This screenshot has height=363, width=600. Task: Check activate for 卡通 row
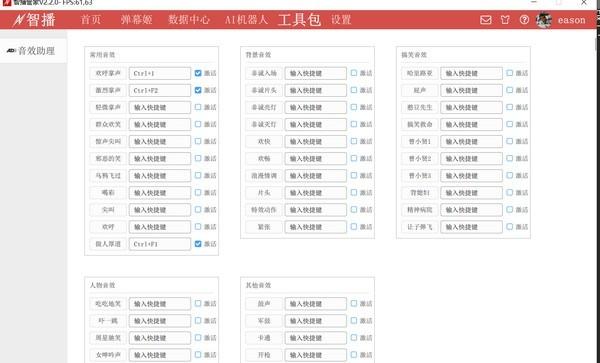(x=354, y=338)
